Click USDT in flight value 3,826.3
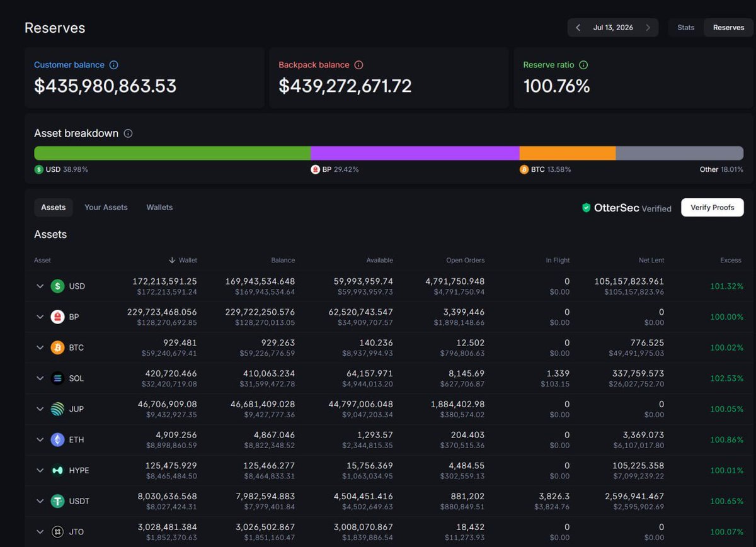This screenshot has height=547, width=756. (x=554, y=497)
